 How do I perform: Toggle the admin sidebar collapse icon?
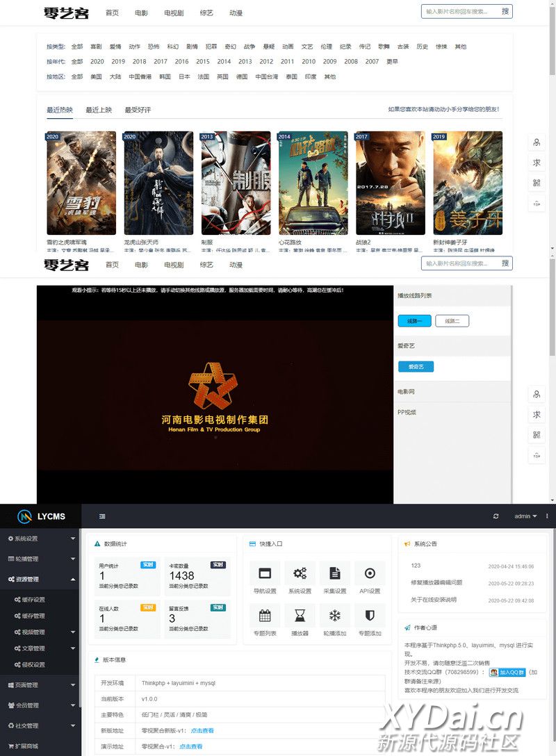tap(102, 516)
